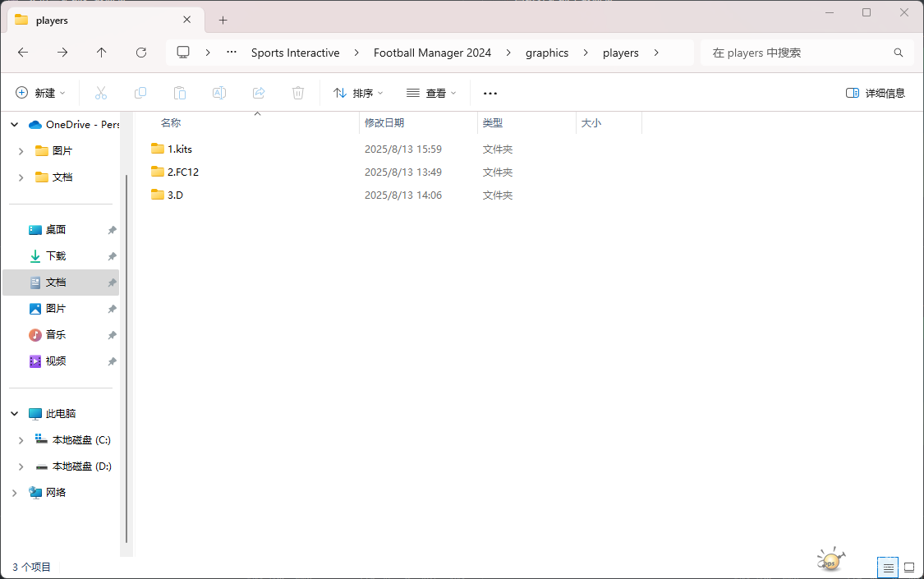Open graphics from the breadcrumb path
Image resolution: width=924 pixels, height=579 pixels.
click(x=547, y=52)
